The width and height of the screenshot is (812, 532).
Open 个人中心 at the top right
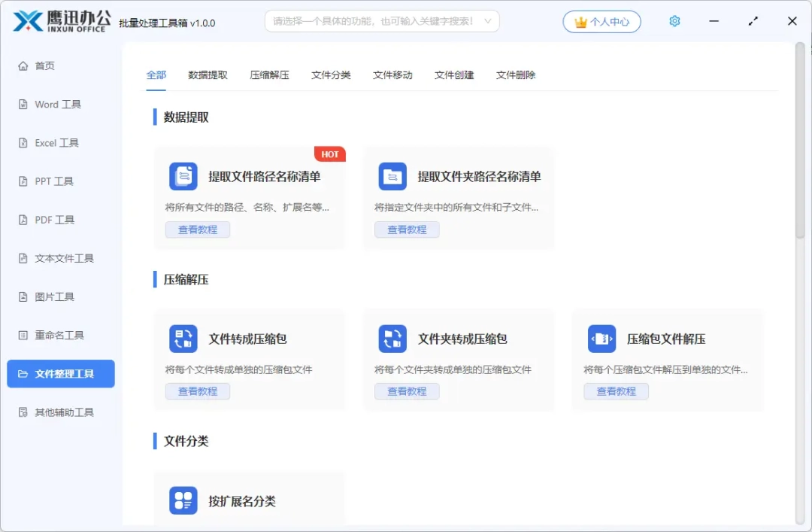601,22
